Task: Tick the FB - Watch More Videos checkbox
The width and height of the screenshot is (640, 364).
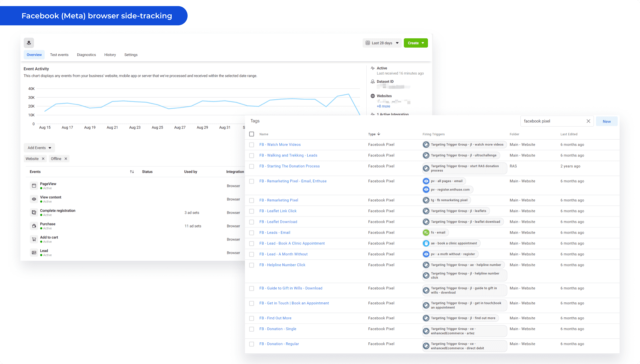Action: click(x=252, y=145)
